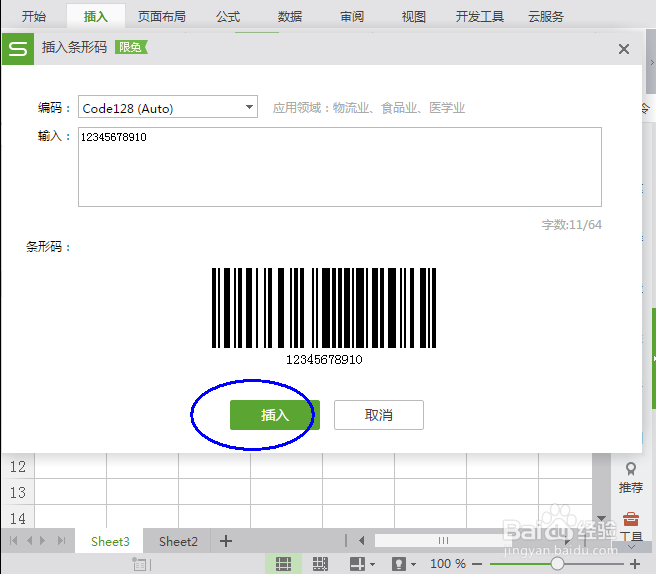Select the 插入 (Insert) ribbon tab

point(96,17)
